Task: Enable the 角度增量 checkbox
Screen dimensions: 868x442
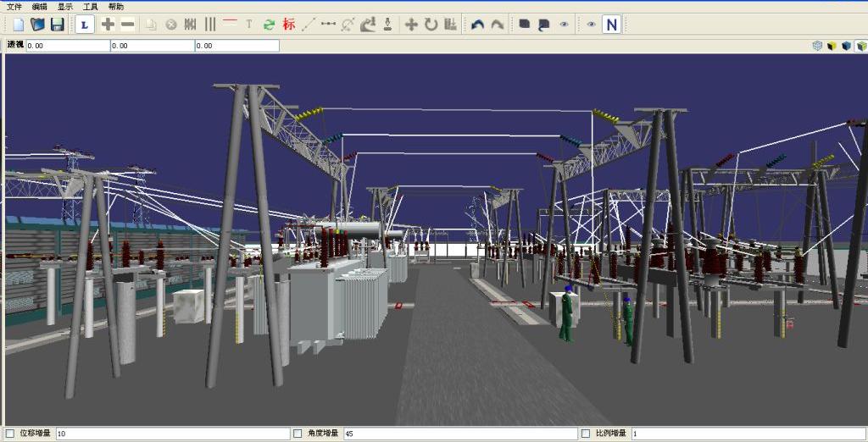Action: (298, 434)
